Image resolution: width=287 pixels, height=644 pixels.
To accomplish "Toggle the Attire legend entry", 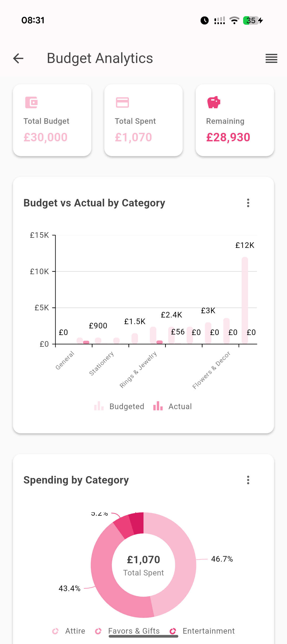I will (x=69, y=631).
